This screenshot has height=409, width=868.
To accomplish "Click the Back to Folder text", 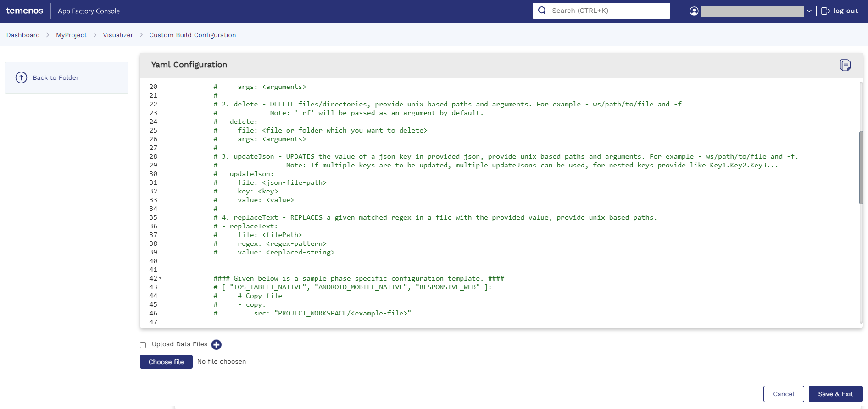I will (56, 77).
